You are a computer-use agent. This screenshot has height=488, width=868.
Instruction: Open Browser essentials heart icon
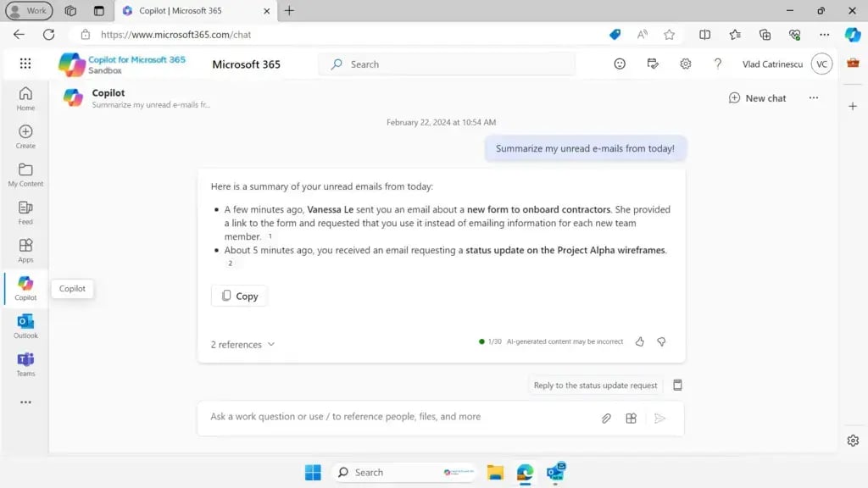(x=795, y=34)
